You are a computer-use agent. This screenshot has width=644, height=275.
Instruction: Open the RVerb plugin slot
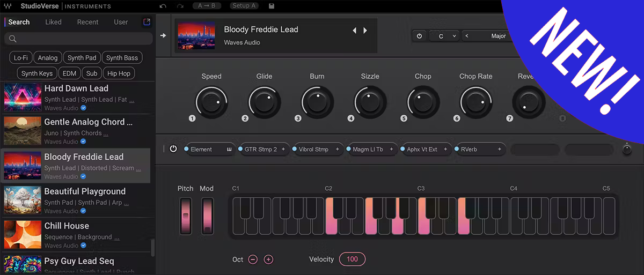coord(480,149)
